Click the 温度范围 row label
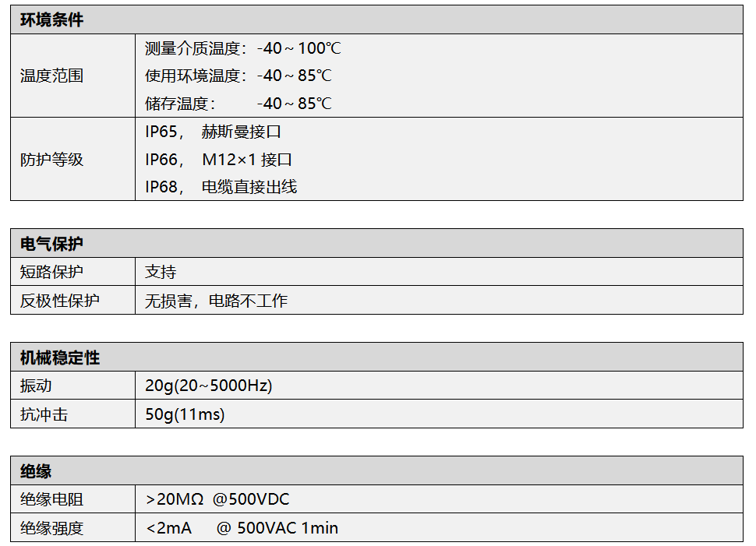Viewport: 756px width, 546px height. click(x=51, y=76)
